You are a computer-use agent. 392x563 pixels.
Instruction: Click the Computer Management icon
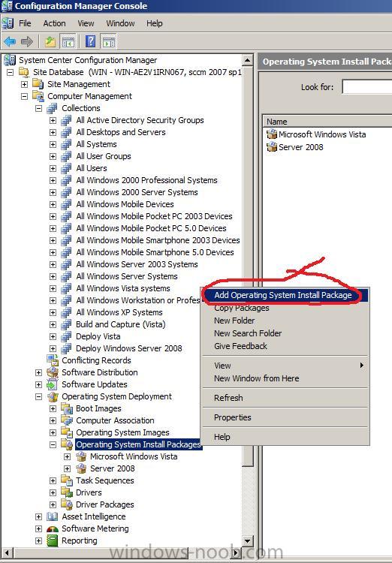click(x=38, y=96)
